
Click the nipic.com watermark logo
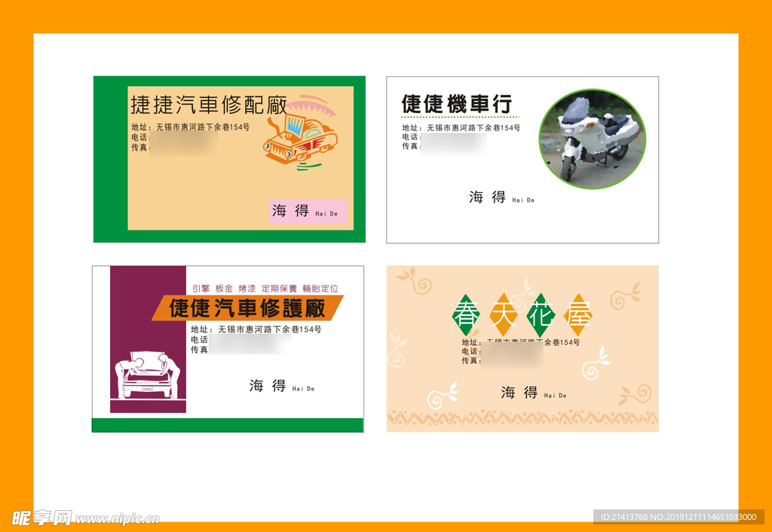[84, 518]
